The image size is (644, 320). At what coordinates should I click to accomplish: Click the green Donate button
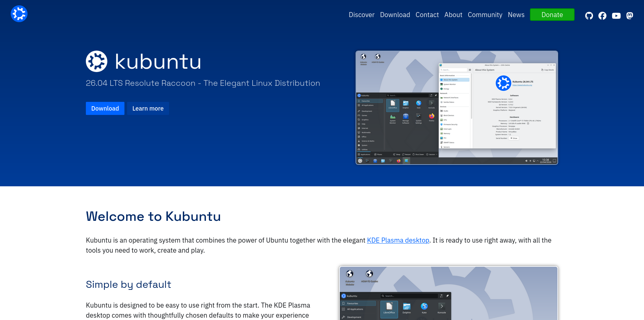click(x=552, y=15)
